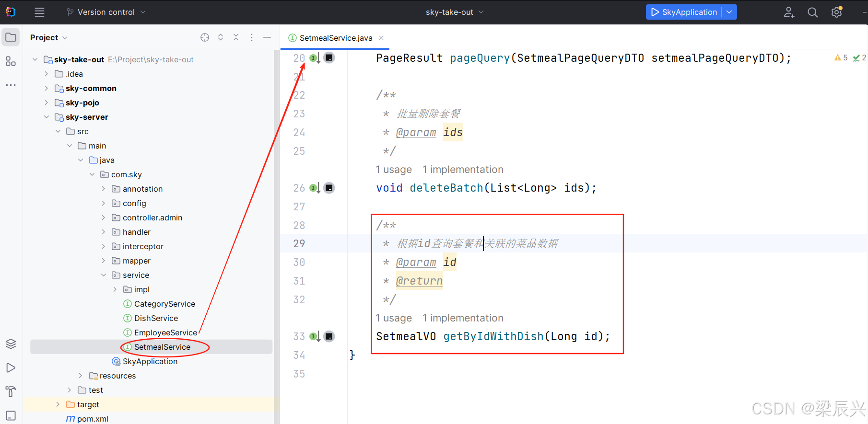Open Project panel options menu
The height and width of the screenshot is (424, 868).
252,37
